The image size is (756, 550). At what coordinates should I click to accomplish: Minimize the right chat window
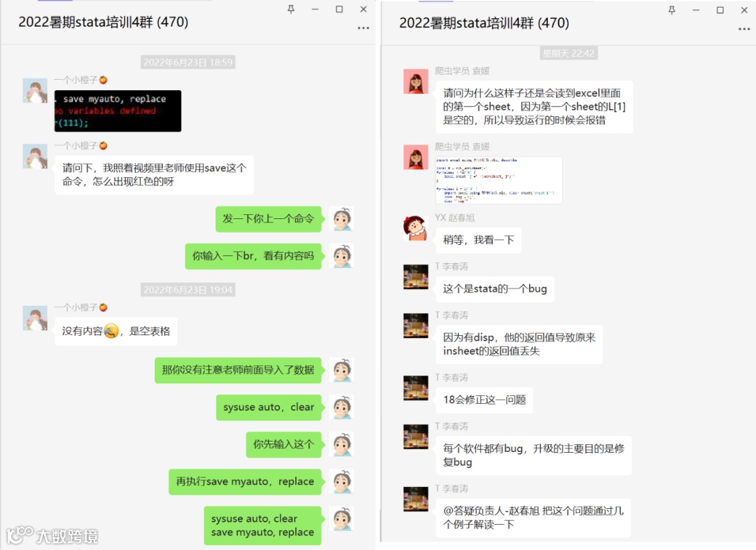[x=696, y=10]
